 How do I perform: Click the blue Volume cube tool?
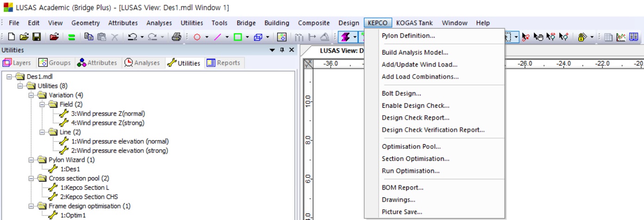(258, 37)
